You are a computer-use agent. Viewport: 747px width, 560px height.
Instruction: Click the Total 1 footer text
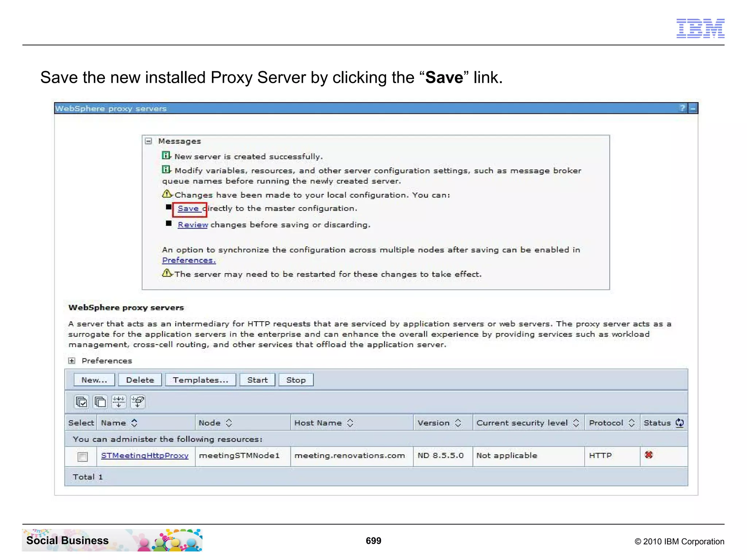[x=88, y=477]
